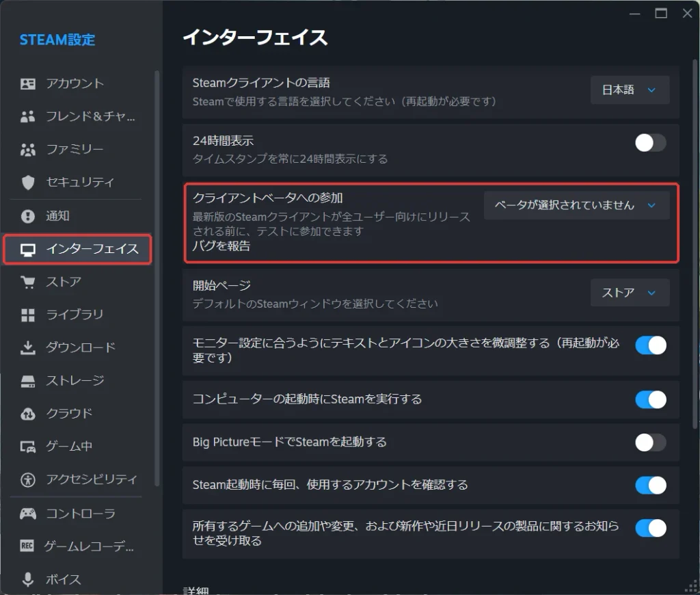
Task: Open 通知 settings
Action: 78,216
